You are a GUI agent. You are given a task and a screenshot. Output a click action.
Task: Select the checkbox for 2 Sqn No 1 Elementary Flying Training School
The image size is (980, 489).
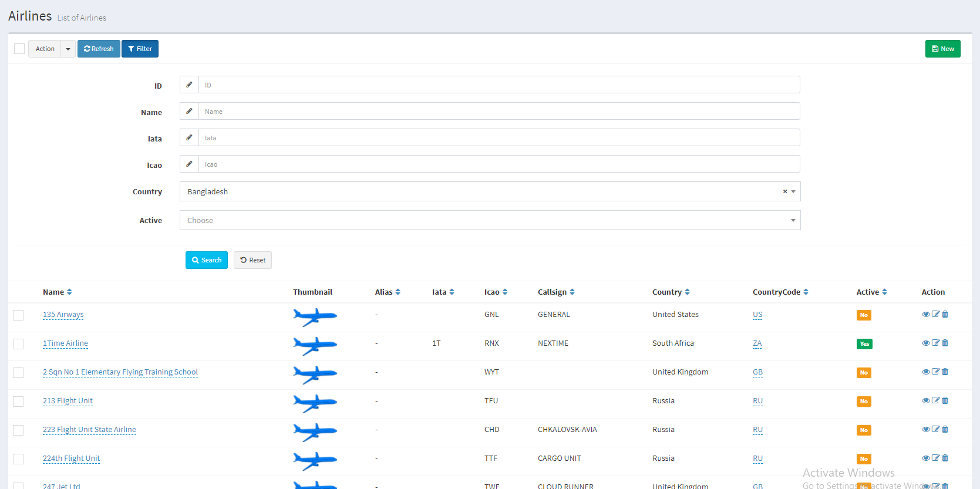pos(19,373)
